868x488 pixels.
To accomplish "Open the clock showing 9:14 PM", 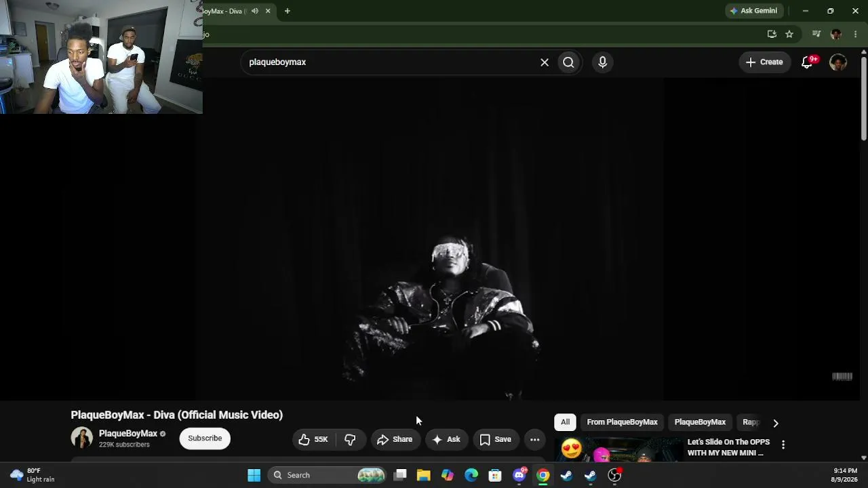I will (845, 475).
